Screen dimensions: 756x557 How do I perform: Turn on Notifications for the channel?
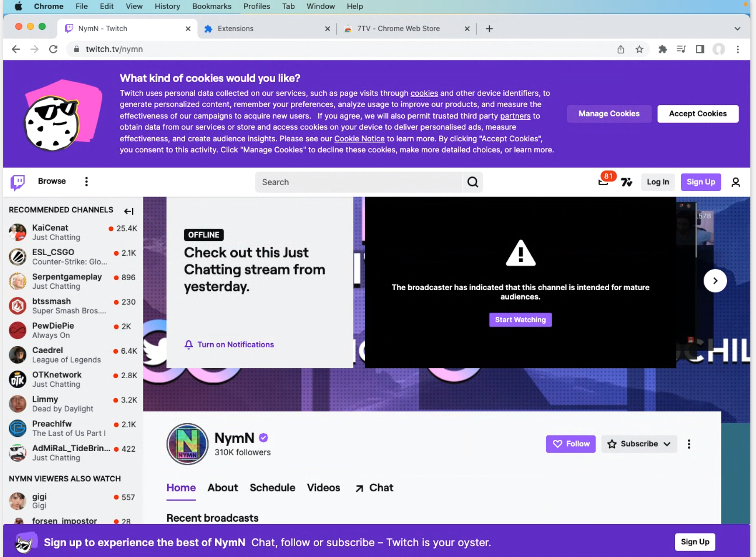click(x=229, y=345)
